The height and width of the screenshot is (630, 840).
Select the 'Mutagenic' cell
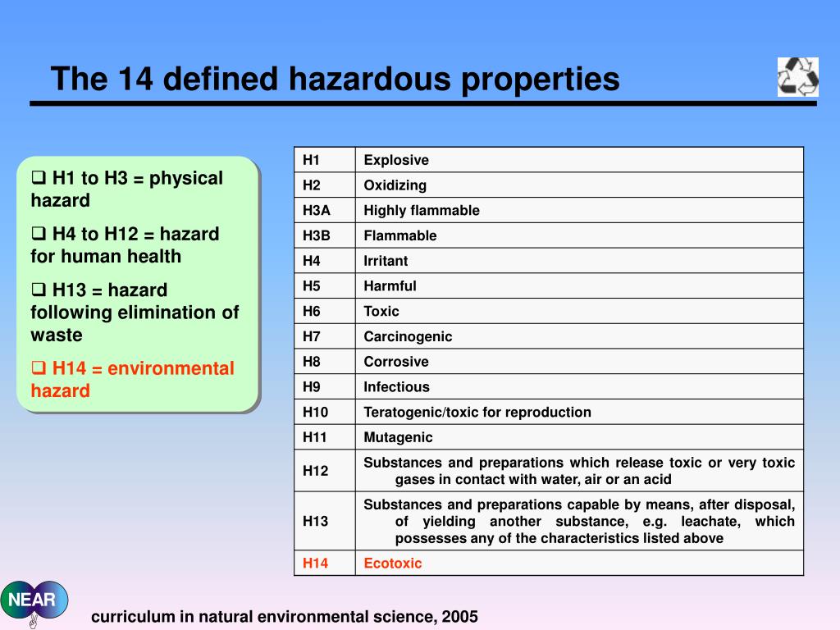tap(579, 436)
